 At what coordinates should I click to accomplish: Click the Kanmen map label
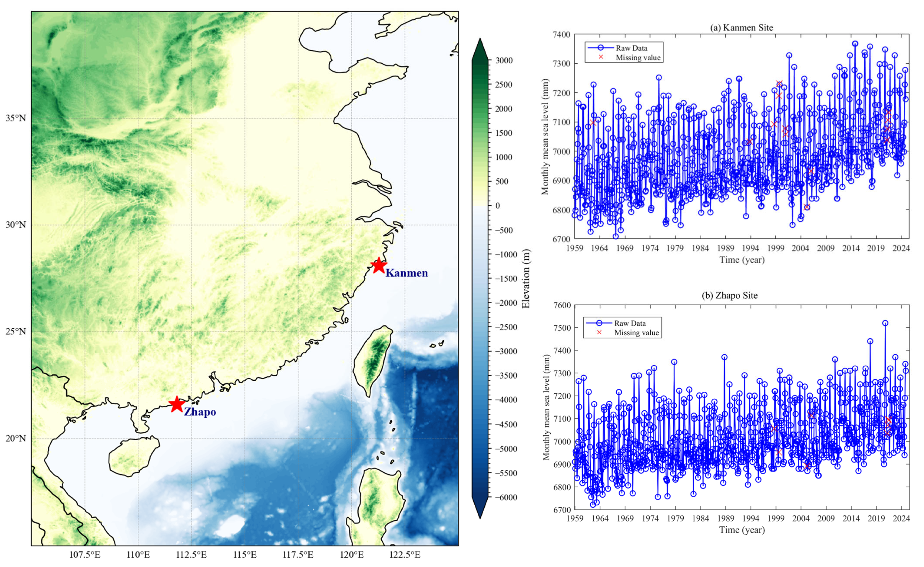(406, 273)
